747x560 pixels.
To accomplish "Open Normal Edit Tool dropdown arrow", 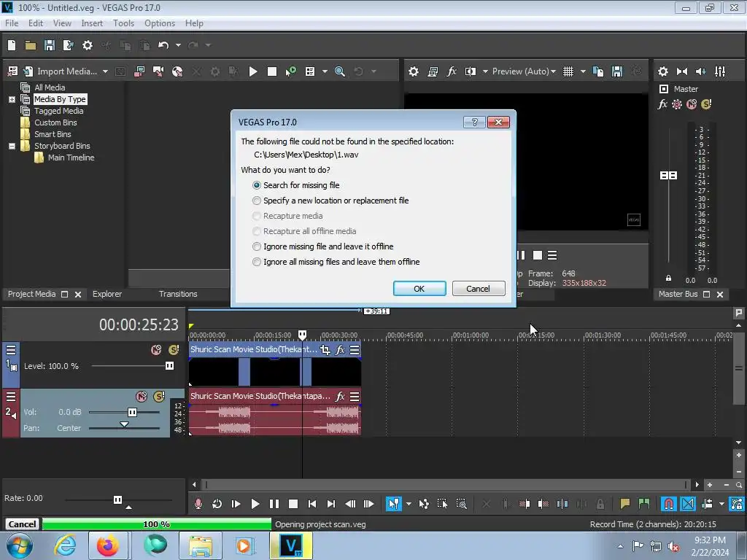I will tap(409, 504).
